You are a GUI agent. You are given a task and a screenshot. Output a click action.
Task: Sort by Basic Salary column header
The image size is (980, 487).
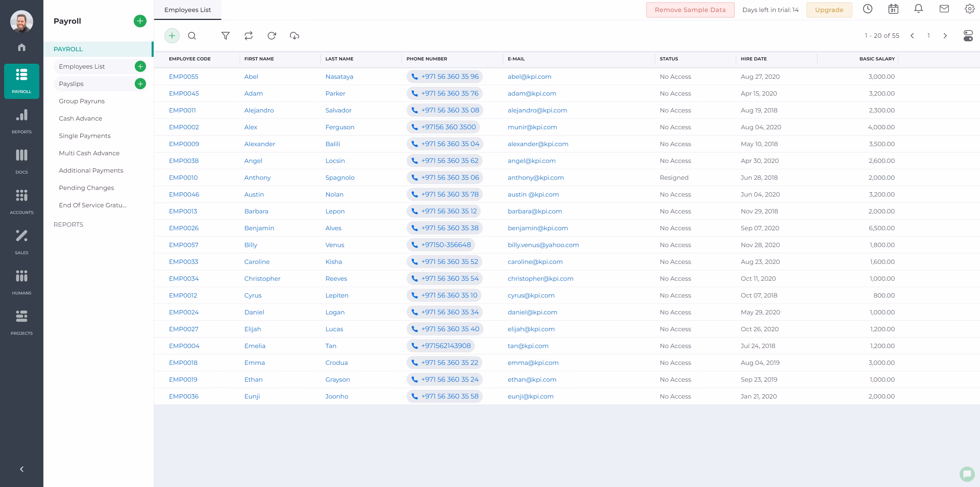(877, 59)
